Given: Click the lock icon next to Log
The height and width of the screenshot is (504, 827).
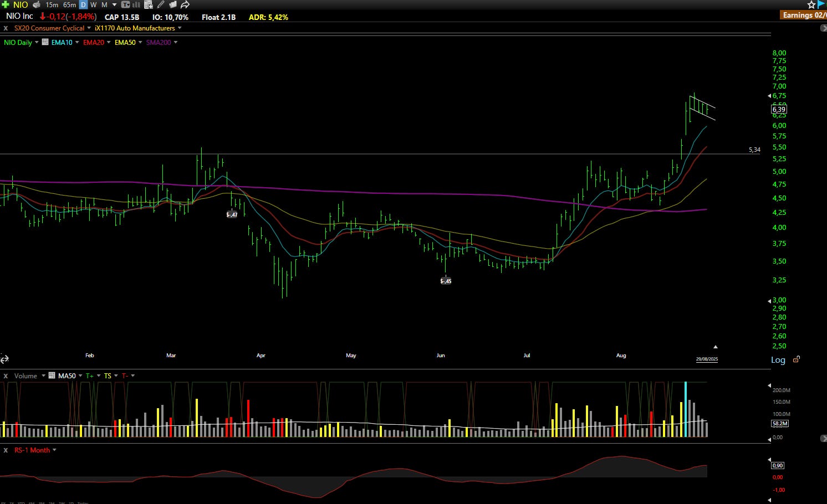Looking at the screenshot, I should pyautogui.click(x=797, y=359).
